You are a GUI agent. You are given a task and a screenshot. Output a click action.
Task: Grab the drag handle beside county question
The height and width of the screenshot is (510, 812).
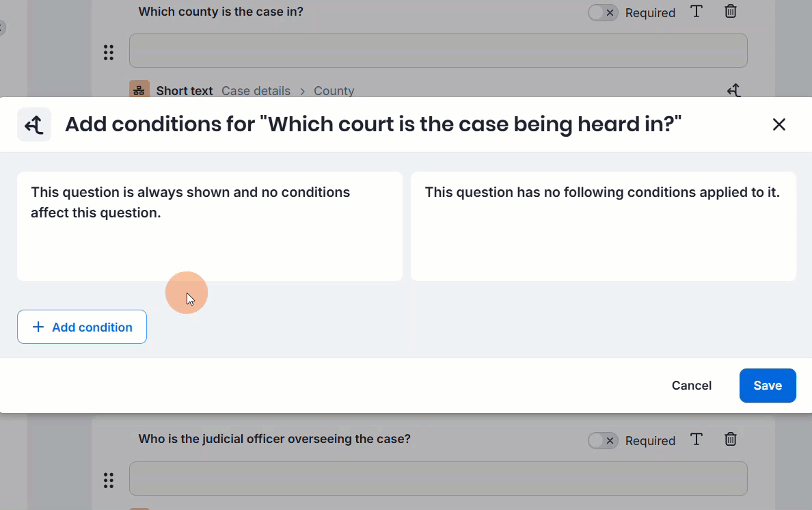pos(109,53)
